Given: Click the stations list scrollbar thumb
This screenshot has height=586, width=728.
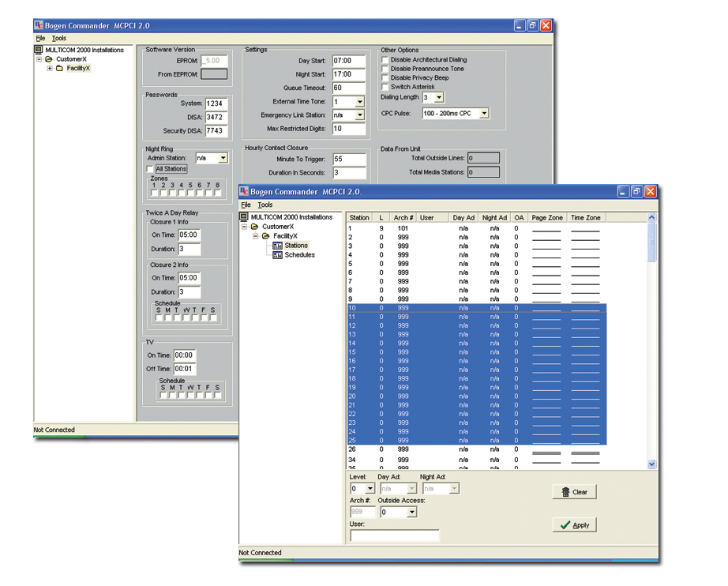Looking at the screenshot, I should click(x=651, y=242).
